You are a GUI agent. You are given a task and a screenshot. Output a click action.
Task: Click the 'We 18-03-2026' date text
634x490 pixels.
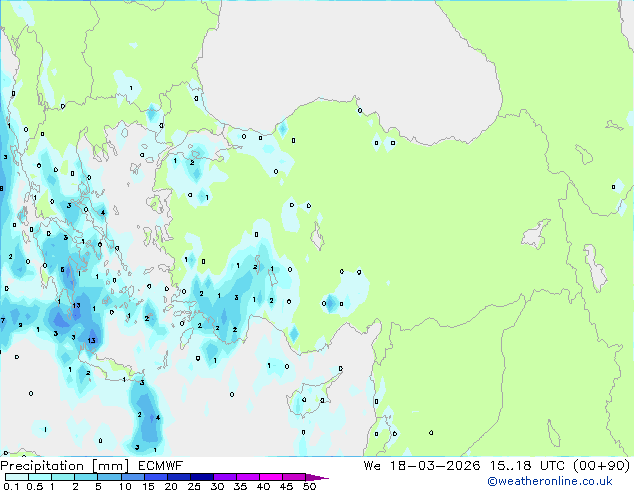[x=422, y=466]
